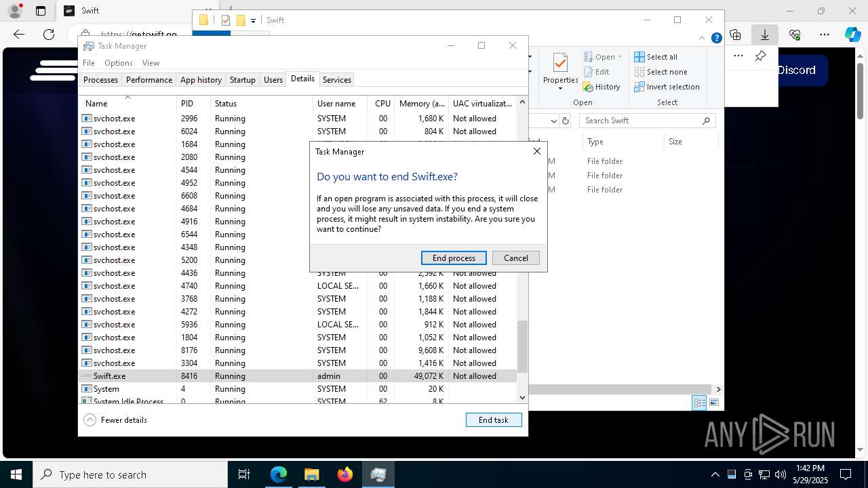The image size is (868, 488).
Task: Click History in Explorer ribbon
Action: [x=601, y=87]
